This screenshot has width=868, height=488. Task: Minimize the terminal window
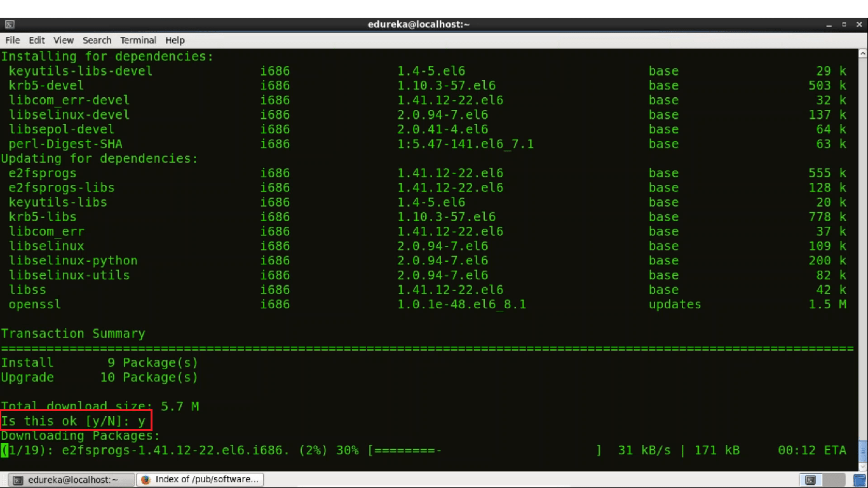coord(829,25)
